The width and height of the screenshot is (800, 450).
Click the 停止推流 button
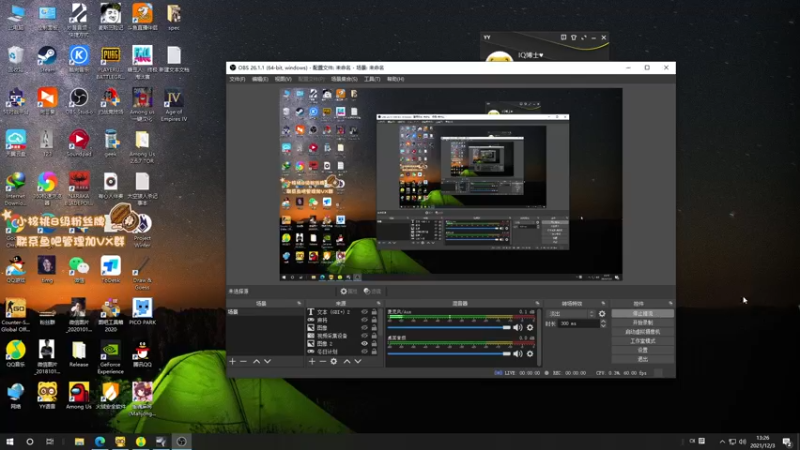coord(642,313)
